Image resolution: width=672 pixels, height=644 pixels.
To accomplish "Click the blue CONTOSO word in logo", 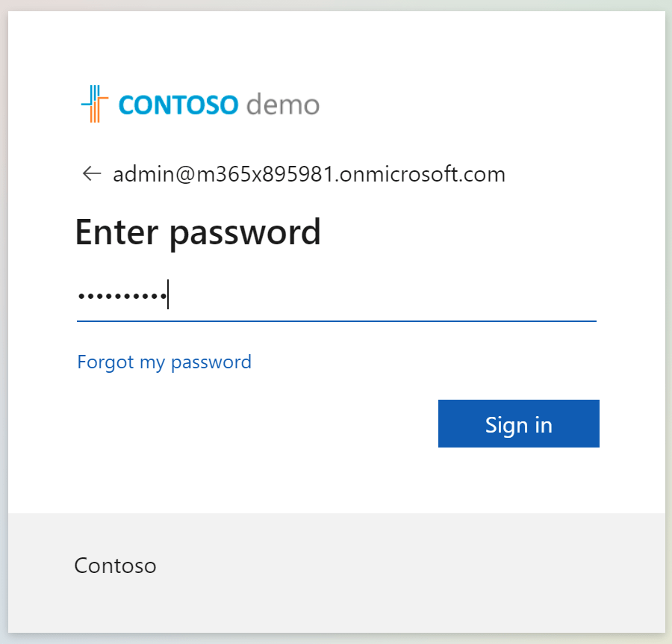I will 178,105.
